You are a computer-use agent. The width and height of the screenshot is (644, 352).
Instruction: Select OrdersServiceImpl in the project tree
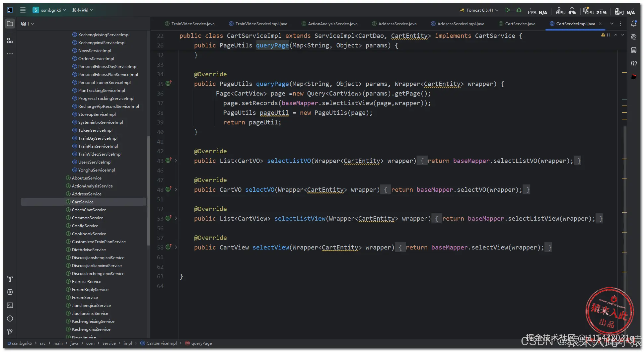tap(96, 58)
